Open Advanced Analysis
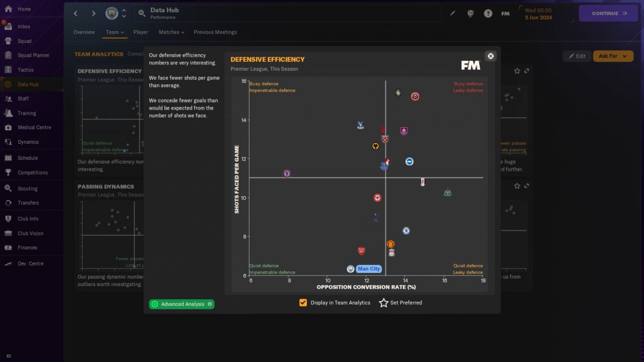Image resolution: width=644 pixels, height=362 pixels. coord(182,304)
